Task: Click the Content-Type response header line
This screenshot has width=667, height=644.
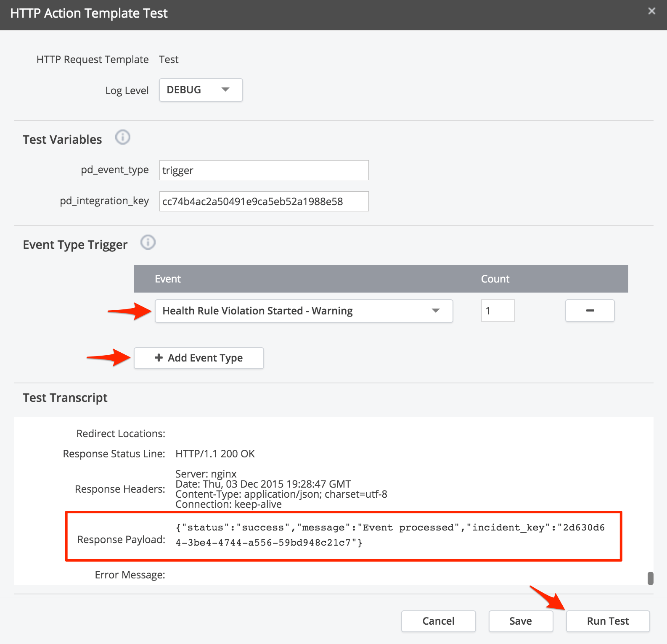Action: pyautogui.click(x=281, y=494)
